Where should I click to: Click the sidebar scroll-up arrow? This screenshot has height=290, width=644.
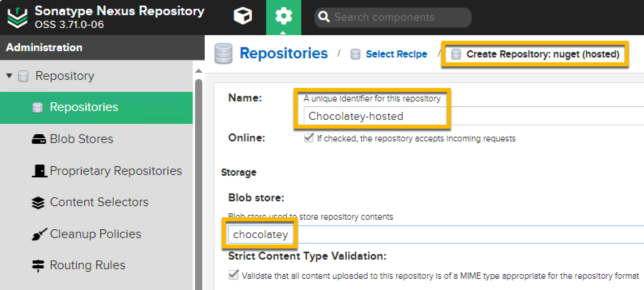(x=199, y=71)
